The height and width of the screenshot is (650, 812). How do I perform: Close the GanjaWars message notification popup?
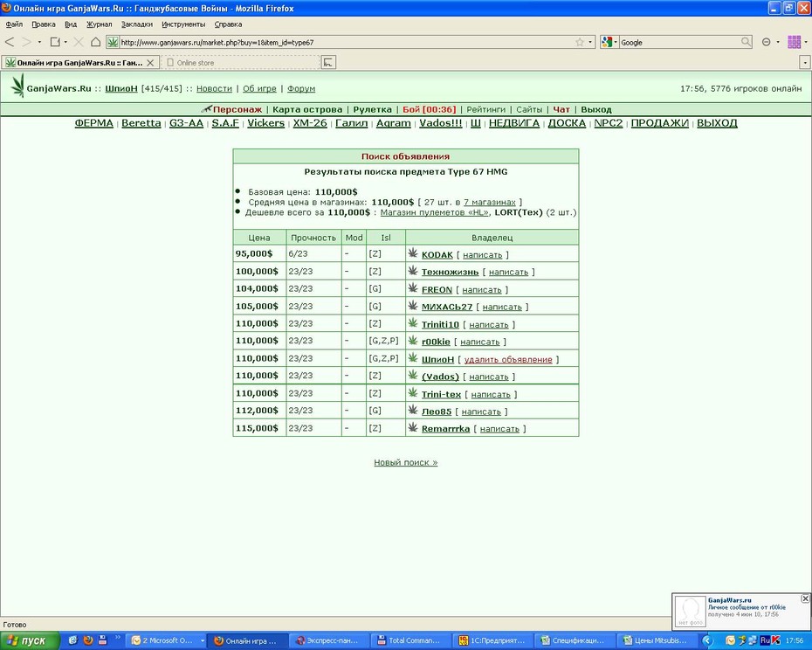tap(805, 598)
